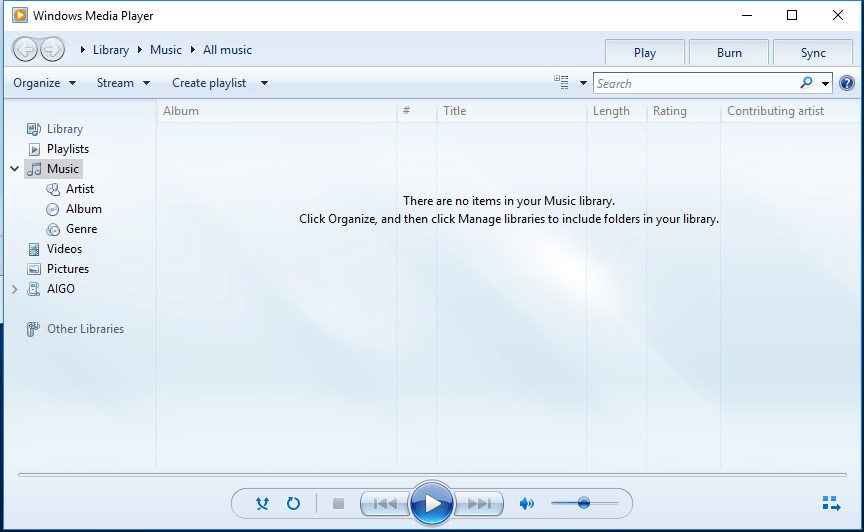Viewport: 864px width, 532px height.
Task: Adjust the volume slider
Action: [x=584, y=504]
